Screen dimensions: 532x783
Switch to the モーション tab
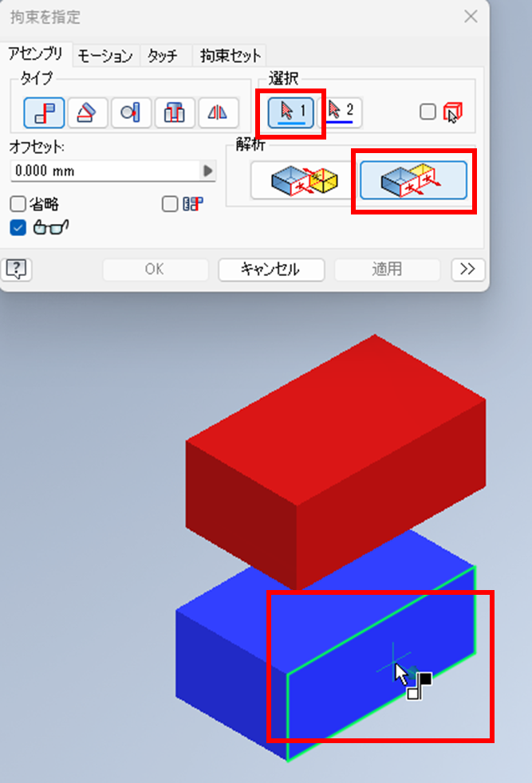click(x=105, y=56)
